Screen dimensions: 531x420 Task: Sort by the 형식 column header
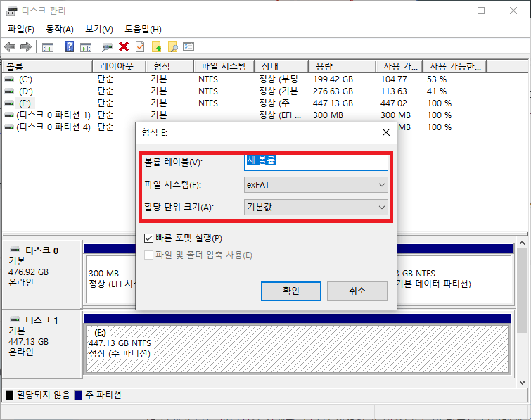coord(170,66)
